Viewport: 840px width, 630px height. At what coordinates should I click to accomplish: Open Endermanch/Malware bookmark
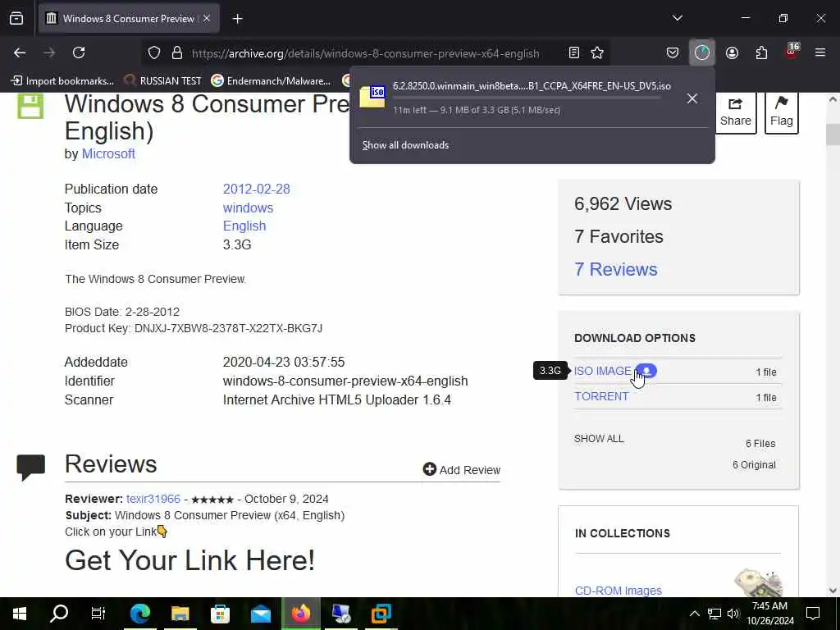[271, 81]
